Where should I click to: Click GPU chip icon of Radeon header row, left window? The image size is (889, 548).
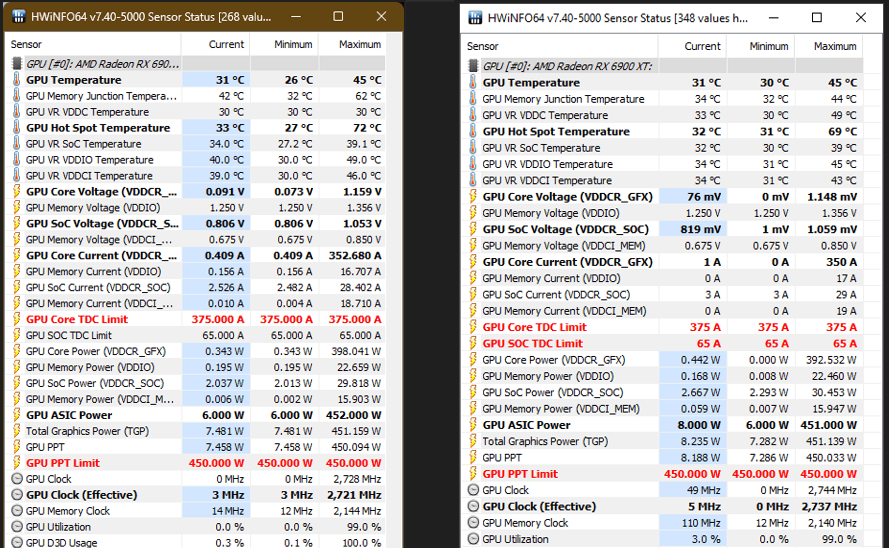point(16,63)
